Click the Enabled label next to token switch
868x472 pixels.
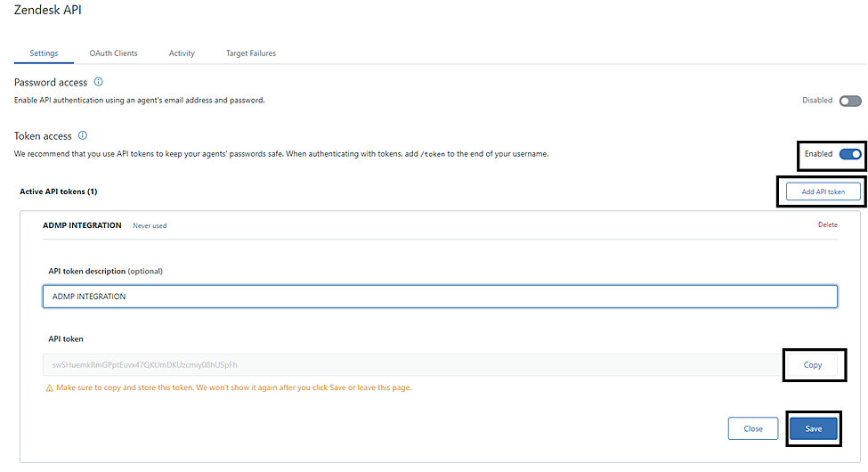tap(818, 154)
